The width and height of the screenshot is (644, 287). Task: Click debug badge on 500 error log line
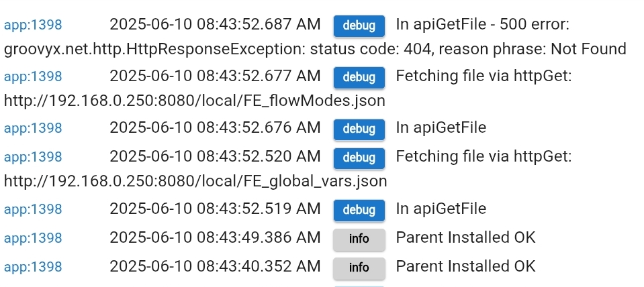[x=359, y=25]
